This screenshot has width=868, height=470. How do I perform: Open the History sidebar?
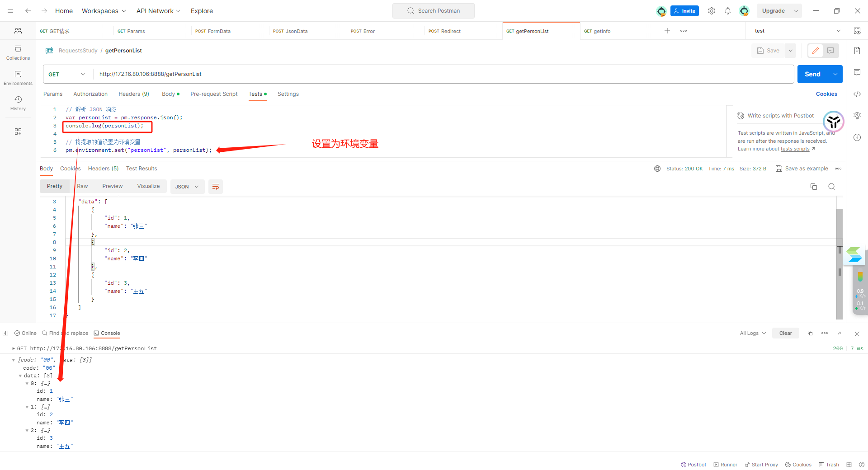pyautogui.click(x=18, y=103)
